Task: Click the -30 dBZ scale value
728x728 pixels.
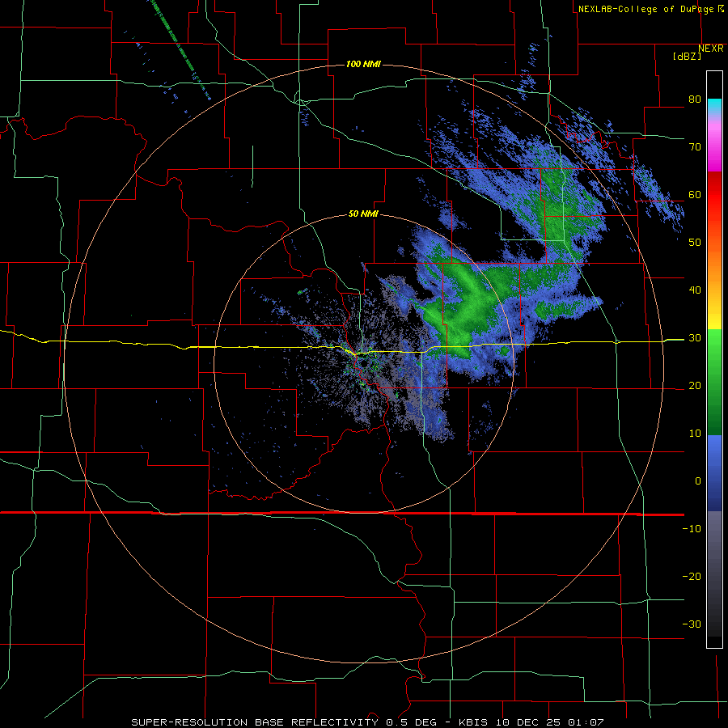Action: click(692, 624)
